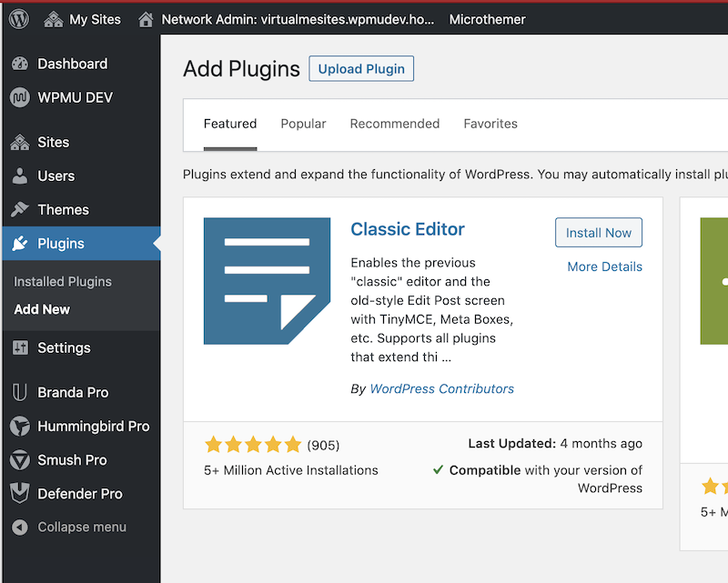Image resolution: width=728 pixels, height=583 pixels.
Task: Open the Branda Pro icon
Action: pyautogui.click(x=20, y=392)
